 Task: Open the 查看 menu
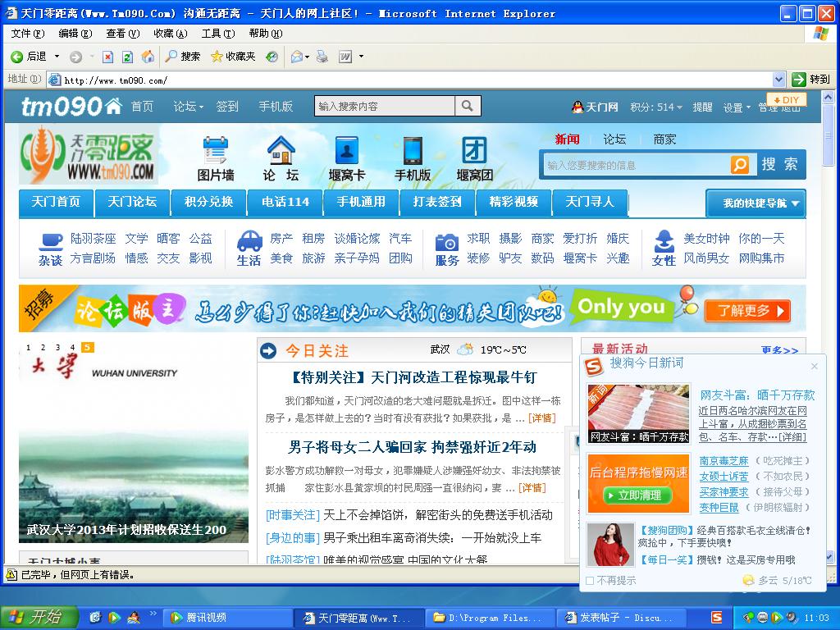coord(123,33)
